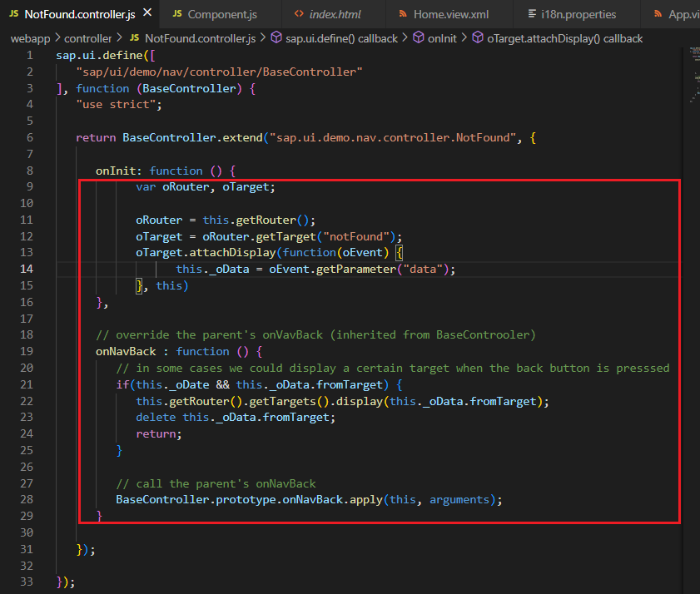Expand the chevron after sap.ui.define() callback breadcrumb
700x594 pixels.
pyautogui.click(x=405, y=38)
